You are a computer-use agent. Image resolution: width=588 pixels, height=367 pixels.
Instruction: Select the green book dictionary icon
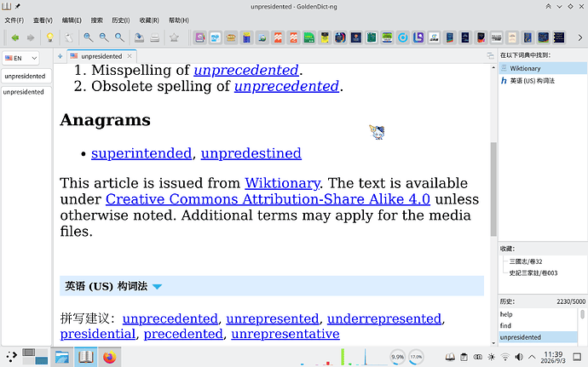click(372, 37)
